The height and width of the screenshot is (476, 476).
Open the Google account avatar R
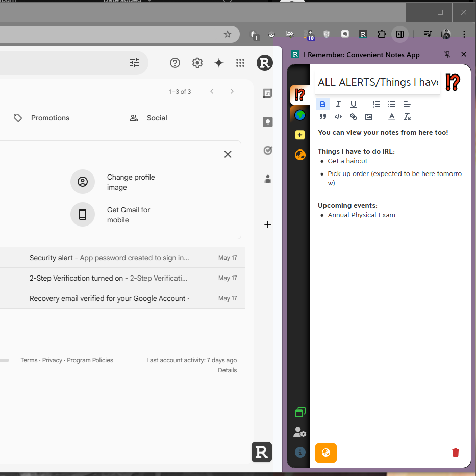coord(264,63)
